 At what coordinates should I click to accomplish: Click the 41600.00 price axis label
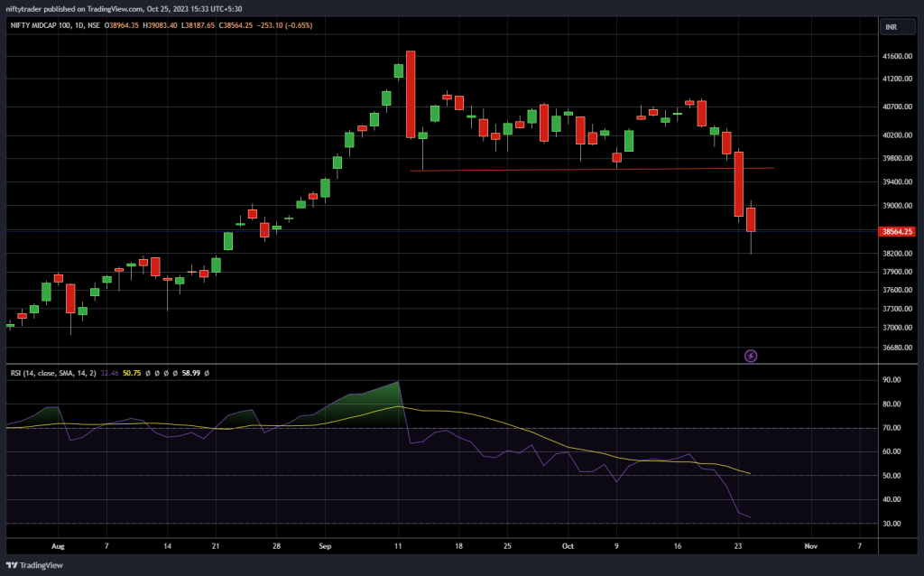click(897, 57)
